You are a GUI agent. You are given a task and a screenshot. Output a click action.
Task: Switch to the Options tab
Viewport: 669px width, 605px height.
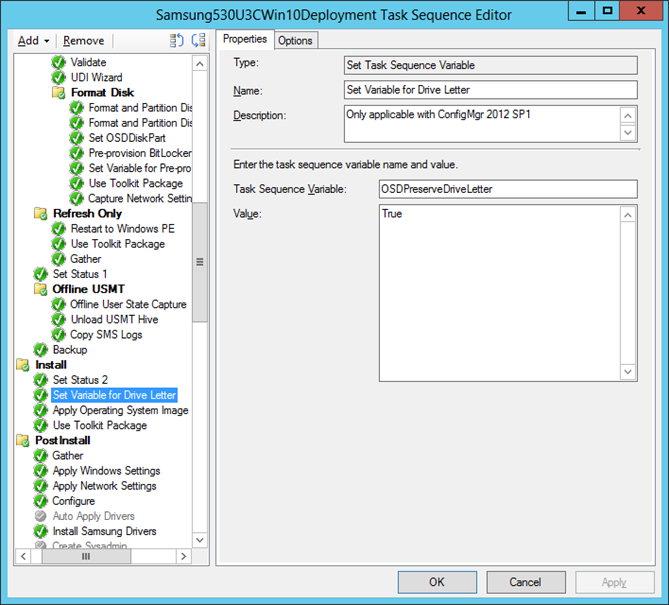(295, 40)
